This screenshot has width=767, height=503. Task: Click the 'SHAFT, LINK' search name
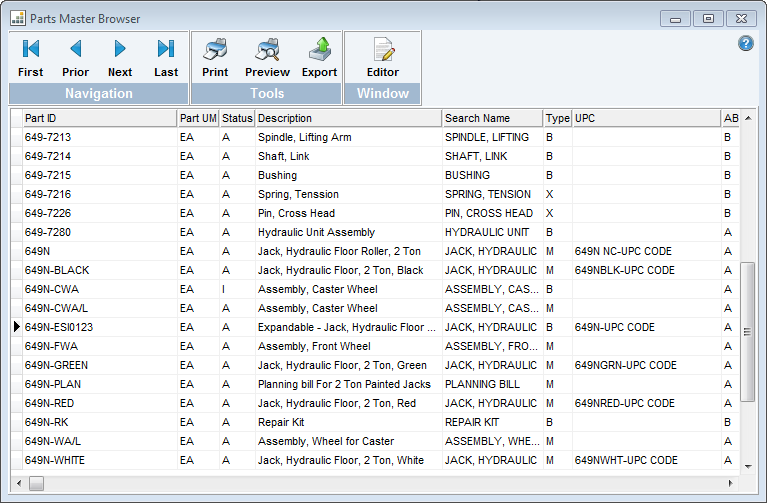pyautogui.click(x=476, y=157)
